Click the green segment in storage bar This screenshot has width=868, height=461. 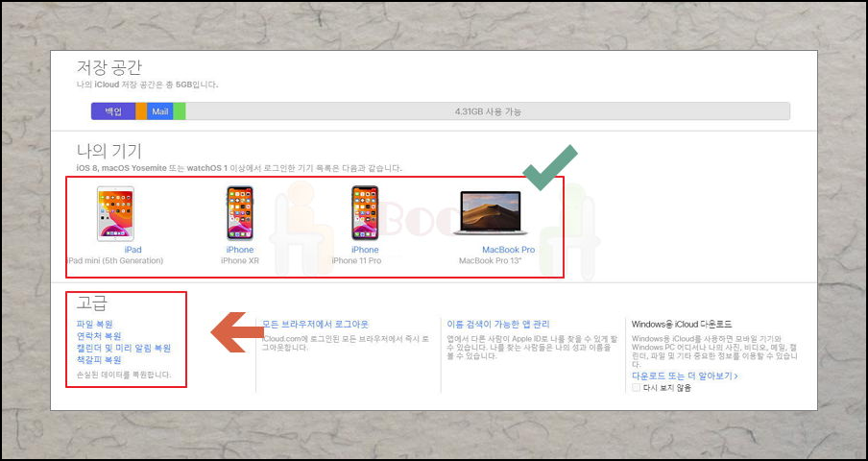(x=180, y=111)
